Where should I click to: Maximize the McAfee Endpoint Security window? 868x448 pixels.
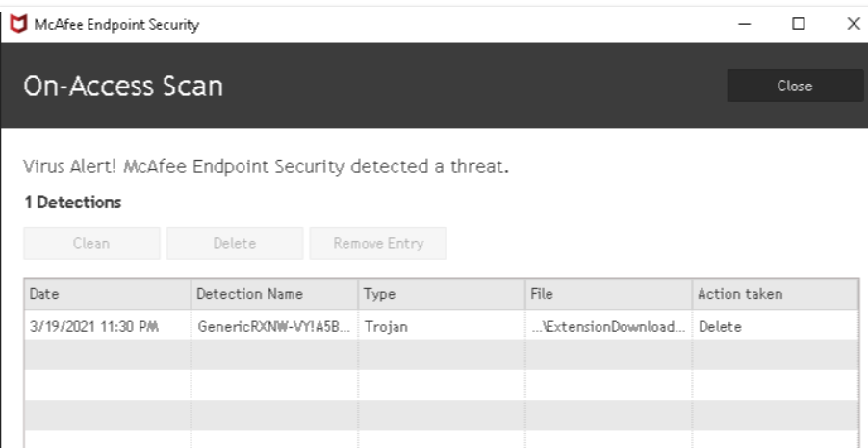[x=799, y=24]
